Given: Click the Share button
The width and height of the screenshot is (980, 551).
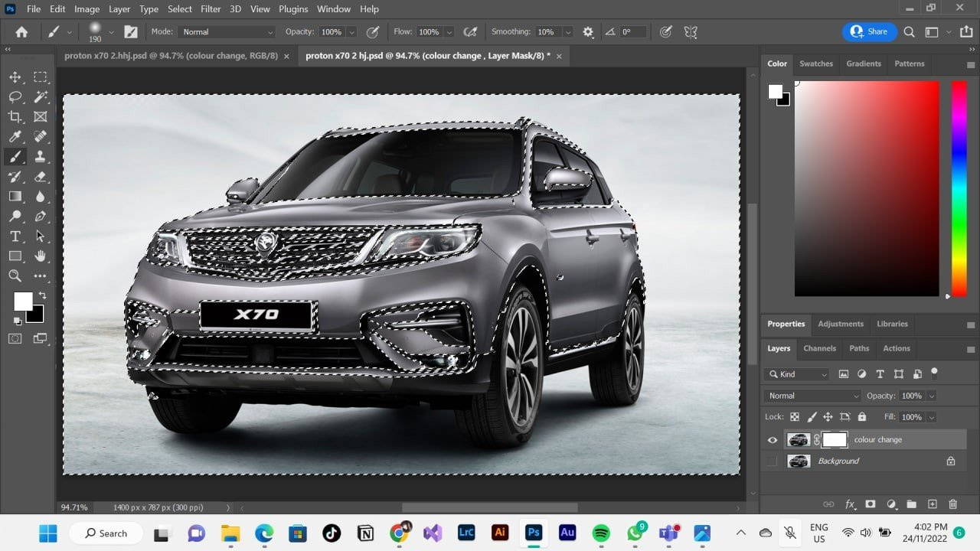Looking at the screenshot, I should click(x=869, y=32).
